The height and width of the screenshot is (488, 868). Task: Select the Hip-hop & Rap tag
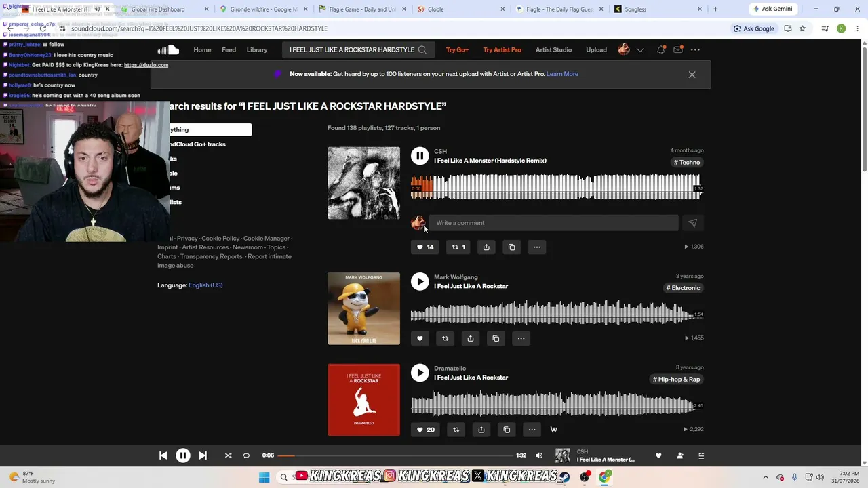click(x=676, y=380)
